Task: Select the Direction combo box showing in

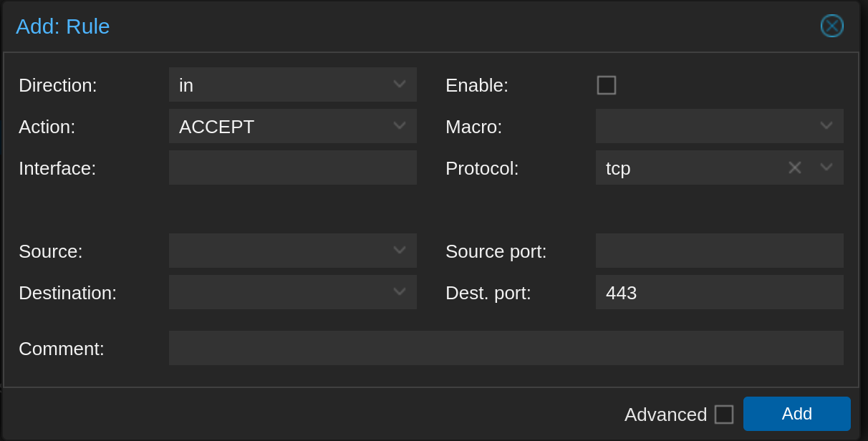Action: [293, 84]
